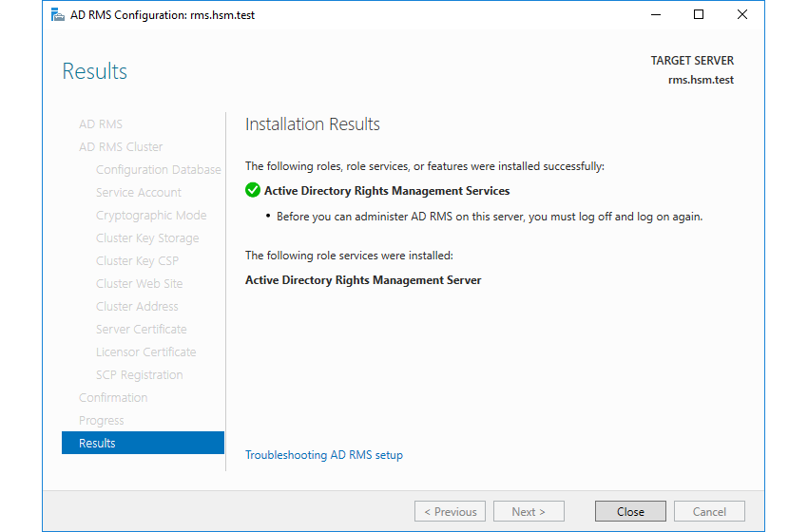808x532 pixels.
Task: Select the Cluster Address step
Action: pyautogui.click(x=137, y=307)
